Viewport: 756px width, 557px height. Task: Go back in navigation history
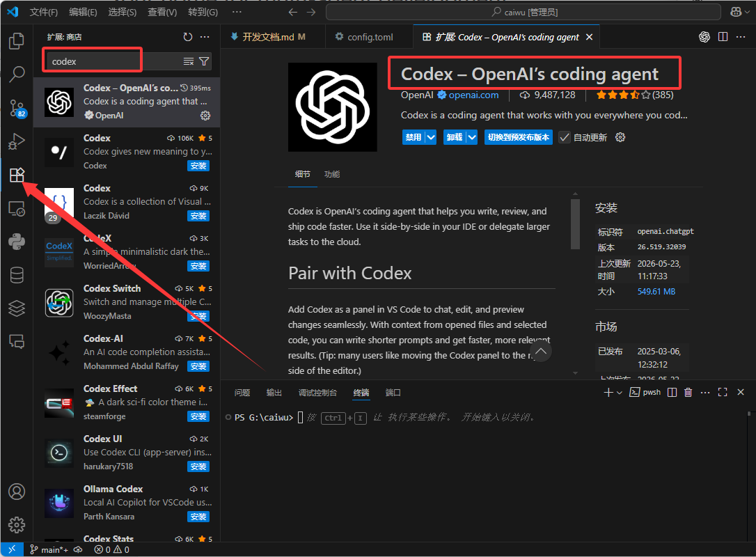[292, 12]
